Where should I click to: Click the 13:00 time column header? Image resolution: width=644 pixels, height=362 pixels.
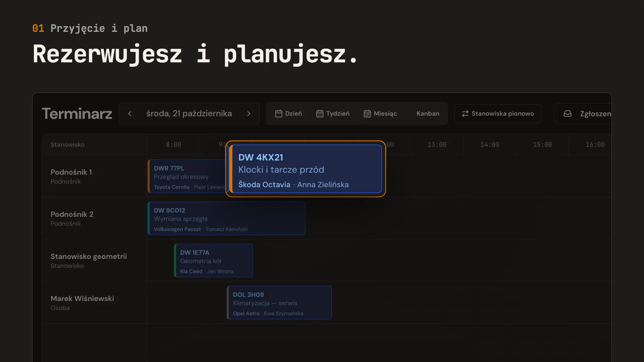coord(437,144)
